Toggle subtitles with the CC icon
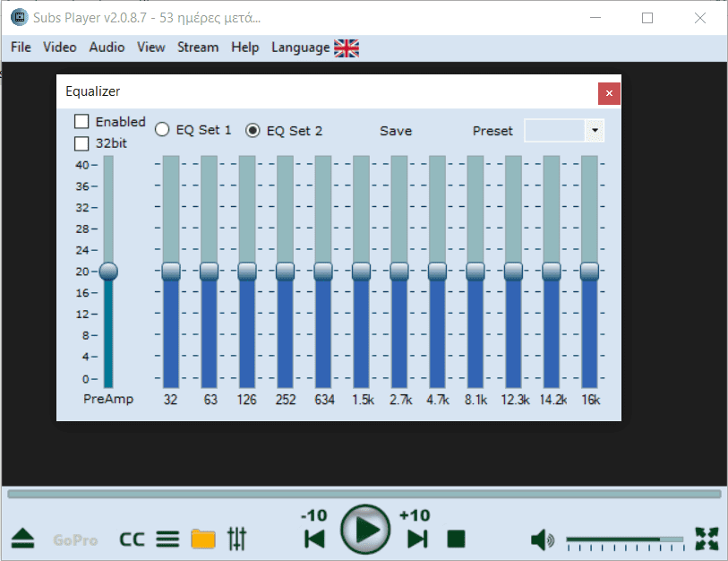The image size is (728, 561). point(132,539)
